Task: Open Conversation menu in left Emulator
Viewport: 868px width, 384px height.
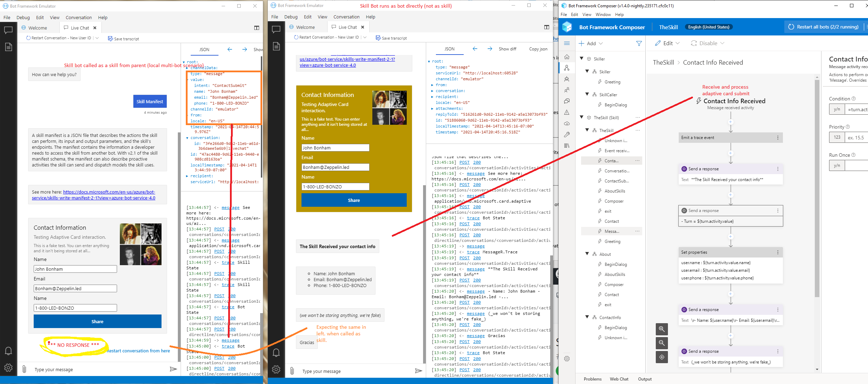Action: pos(79,18)
